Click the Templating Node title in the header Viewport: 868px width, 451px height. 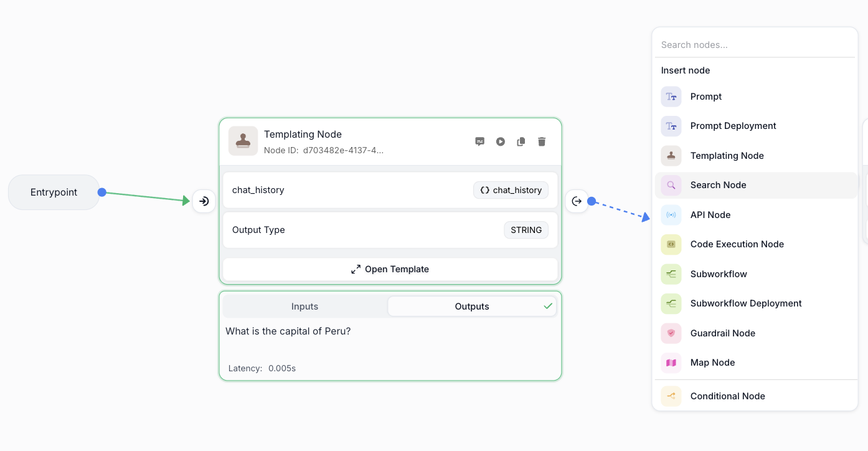[x=303, y=134]
